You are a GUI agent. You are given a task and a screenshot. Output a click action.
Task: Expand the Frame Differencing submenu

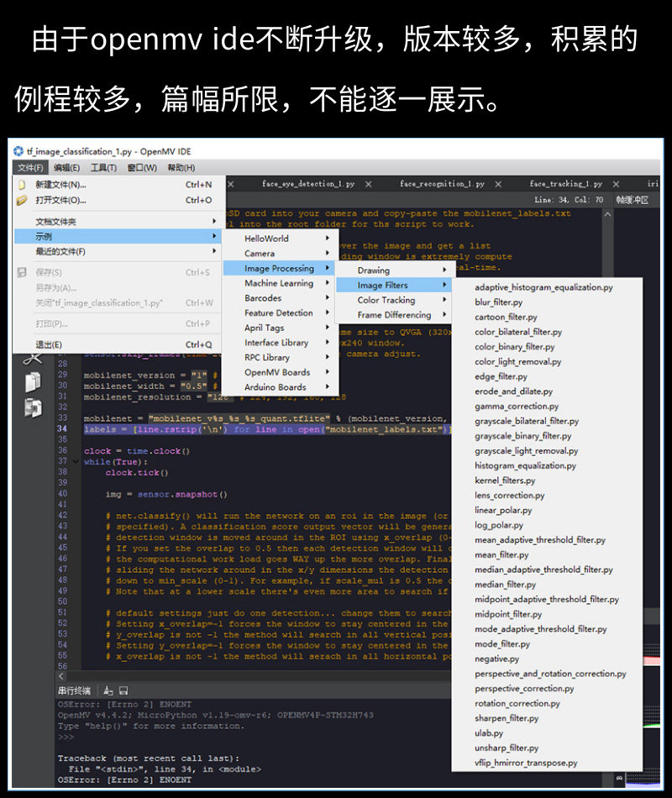coord(393,315)
